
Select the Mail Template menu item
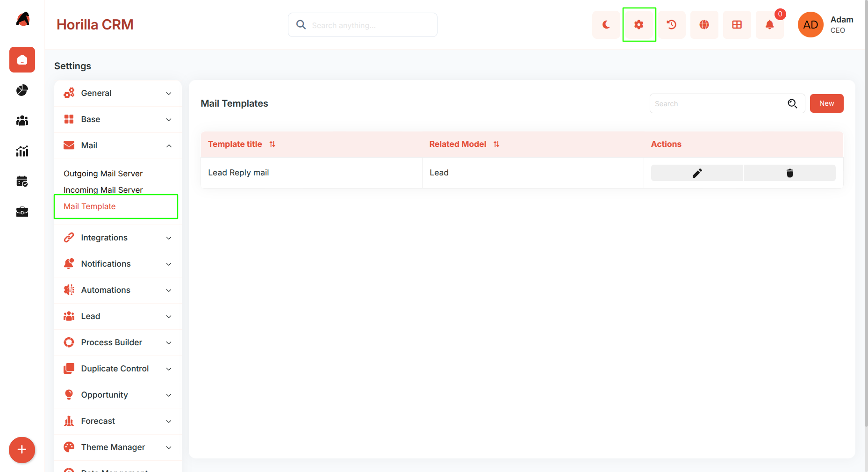(x=89, y=206)
